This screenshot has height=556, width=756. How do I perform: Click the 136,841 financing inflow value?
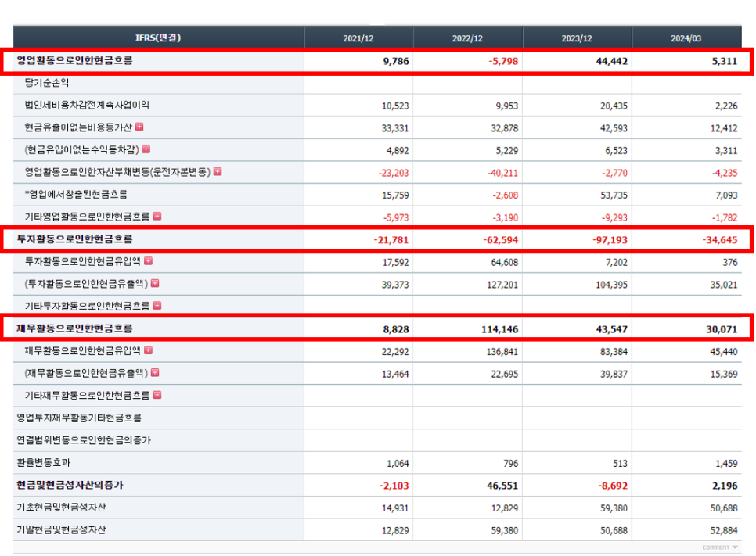point(502,352)
